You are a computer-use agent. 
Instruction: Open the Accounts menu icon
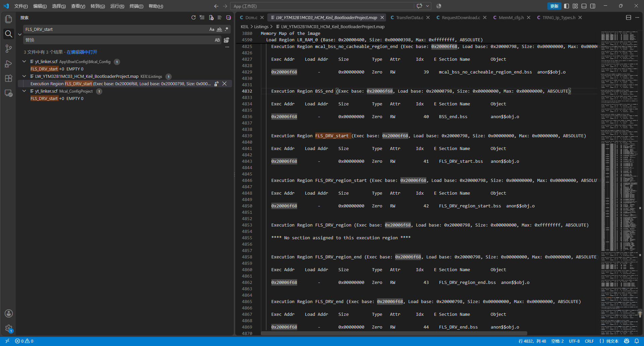point(9,313)
